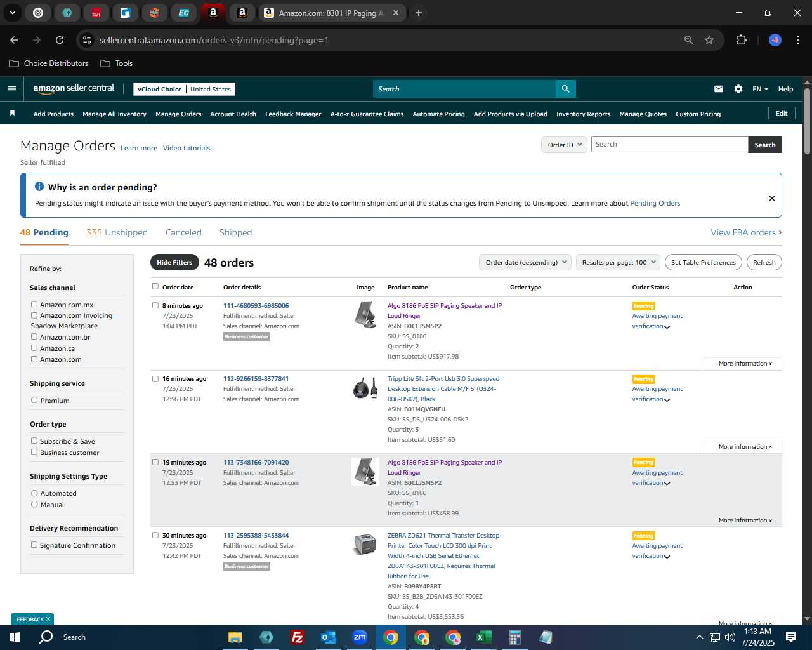Screen dimensions: 812x650
Task: Select the Automated shipping settings radio
Action: 34,493
